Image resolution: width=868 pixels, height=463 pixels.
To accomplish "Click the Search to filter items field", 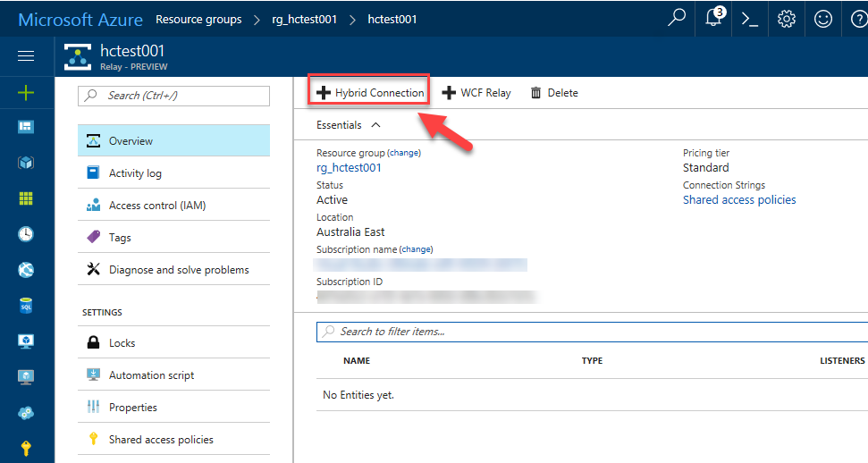I will tap(590, 332).
